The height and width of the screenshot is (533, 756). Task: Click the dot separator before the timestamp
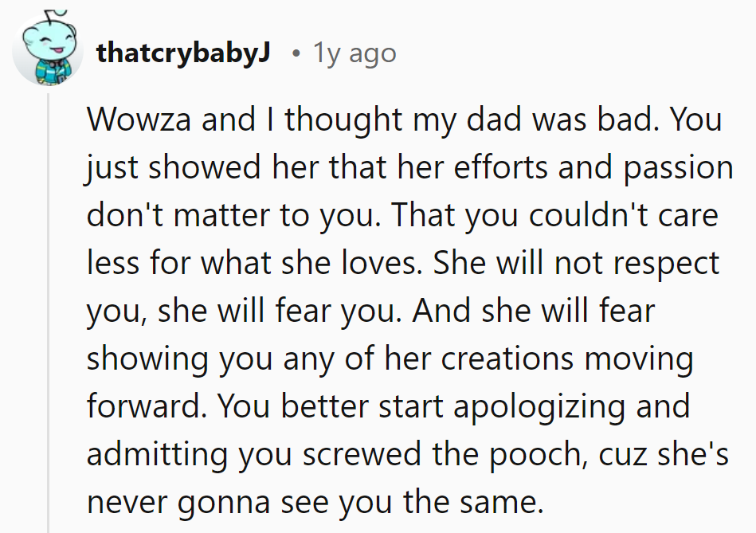click(296, 54)
